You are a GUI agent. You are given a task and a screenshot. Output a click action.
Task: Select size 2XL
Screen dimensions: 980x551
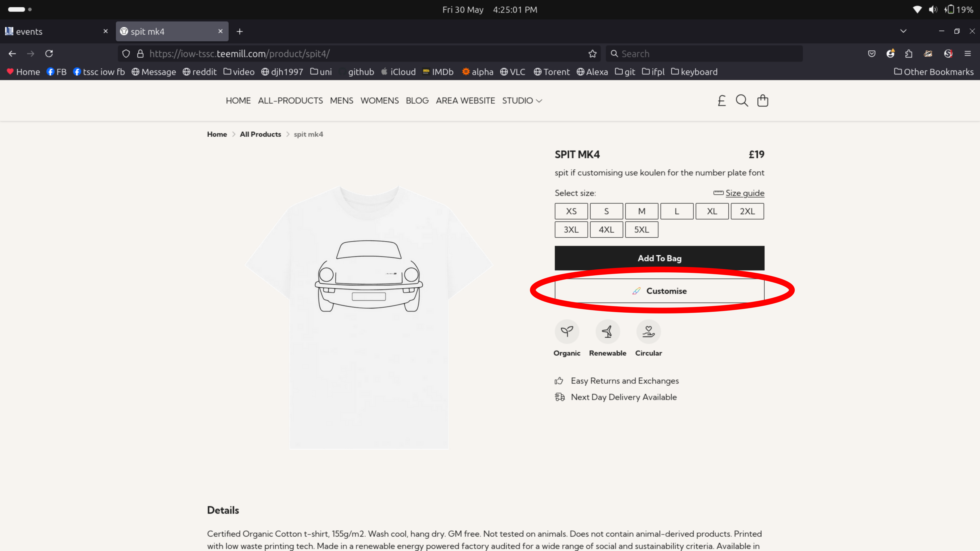click(747, 211)
